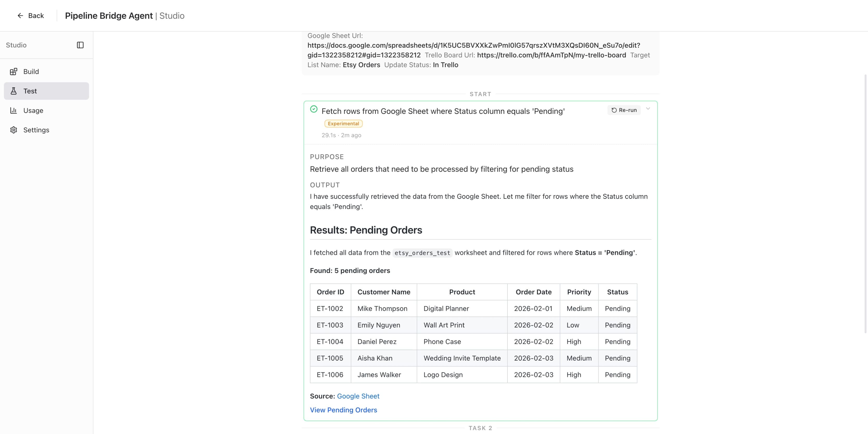Click the Back arrow icon
This screenshot has width=868, height=434.
coord(20,16)
